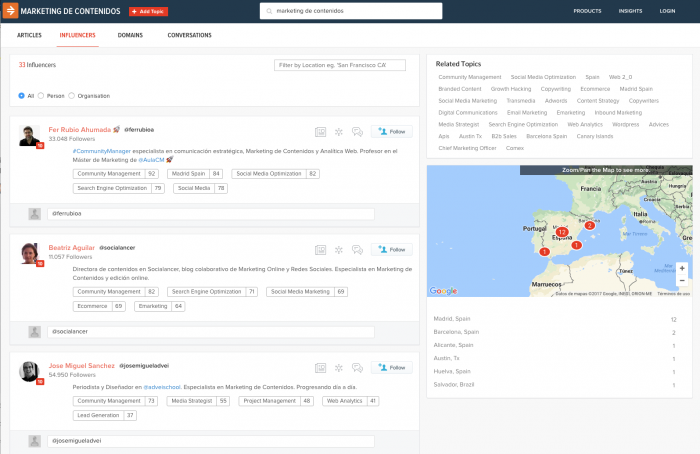Switch to the Conversations tab
700x454 pixels.
pyautogui.click(x=189, y=35)
